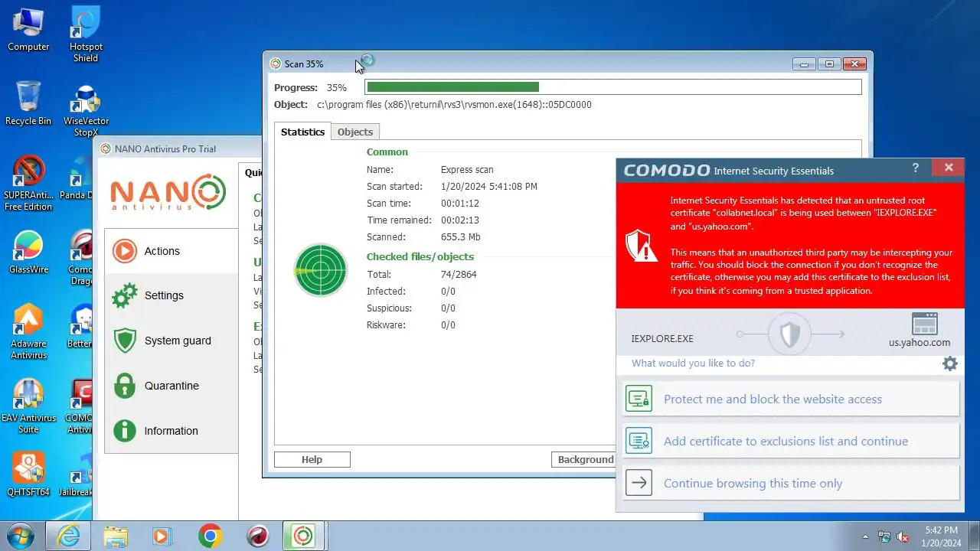Click the muted volume tray icon

coord(903,536)
